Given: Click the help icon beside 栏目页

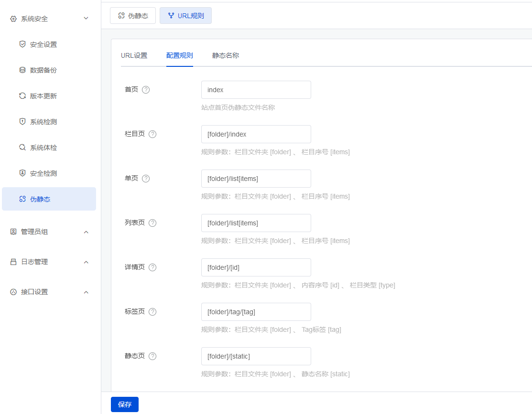Looking at the screenshot, I should point(152,134).
